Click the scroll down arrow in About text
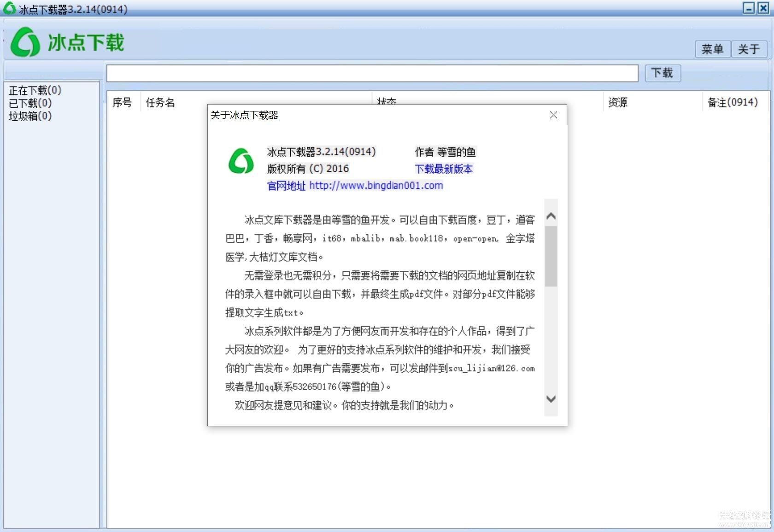The image size is (774, 532). [551, 399]
